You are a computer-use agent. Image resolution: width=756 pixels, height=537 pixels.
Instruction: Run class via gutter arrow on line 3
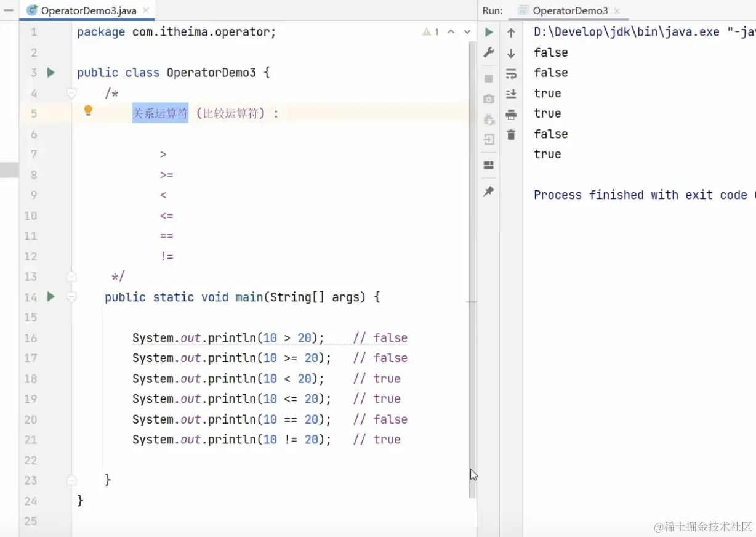click(x=51, y=73)
